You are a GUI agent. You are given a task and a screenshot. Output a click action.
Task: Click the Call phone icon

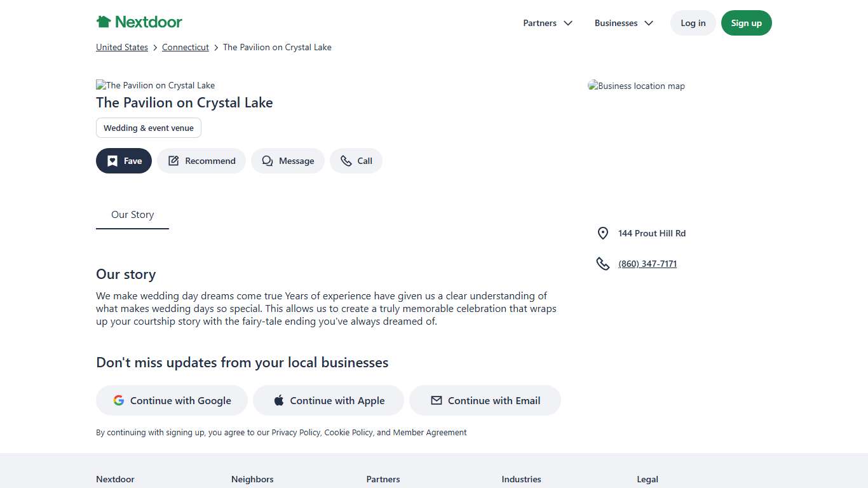[346, 161]
